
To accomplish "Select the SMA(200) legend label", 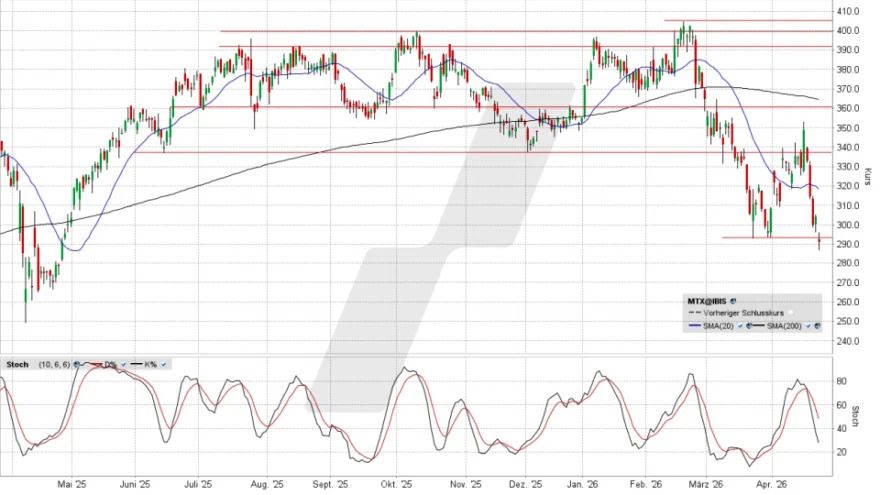I will (x=785, y=325).
